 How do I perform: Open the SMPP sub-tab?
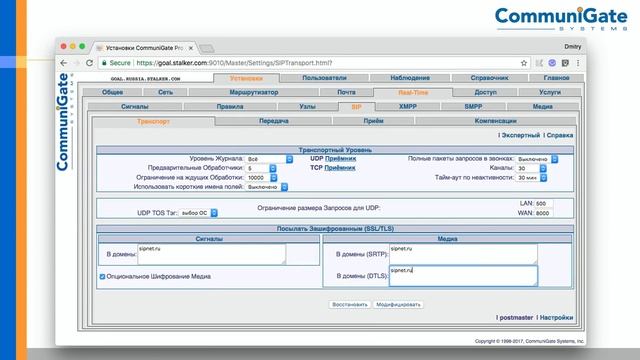(473, 107)
